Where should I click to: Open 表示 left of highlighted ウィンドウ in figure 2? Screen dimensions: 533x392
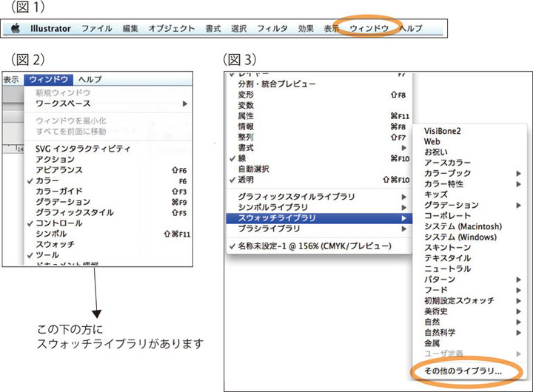pos(11,79)
